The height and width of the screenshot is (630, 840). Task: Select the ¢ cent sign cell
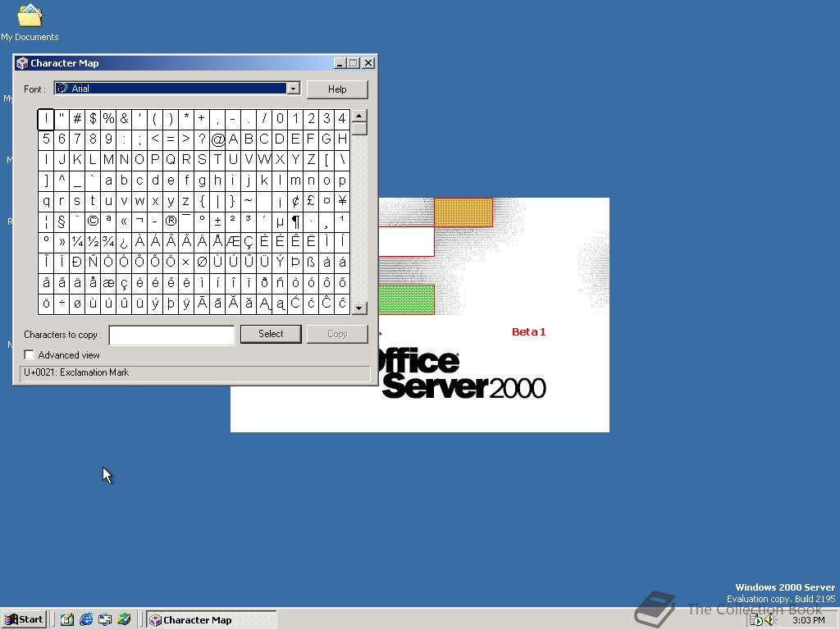coord(295,201)
